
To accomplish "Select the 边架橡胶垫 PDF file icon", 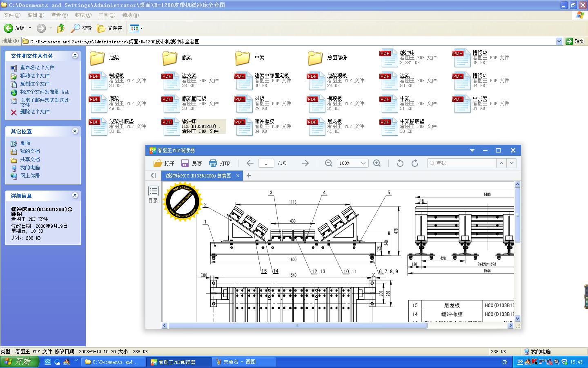I will point(98,127).
